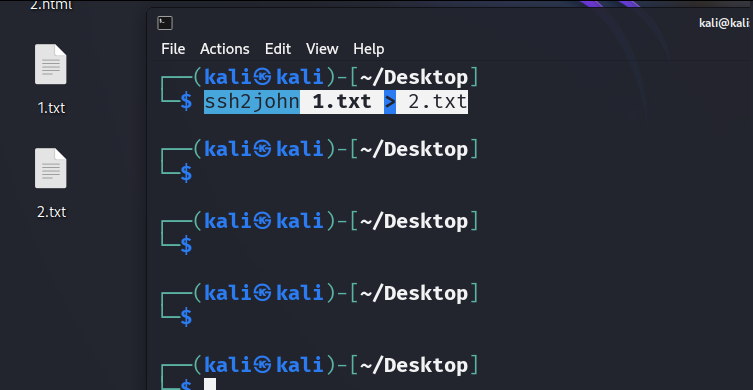Open the Actions menu
The image size is (753, 390).
[225, 49]
